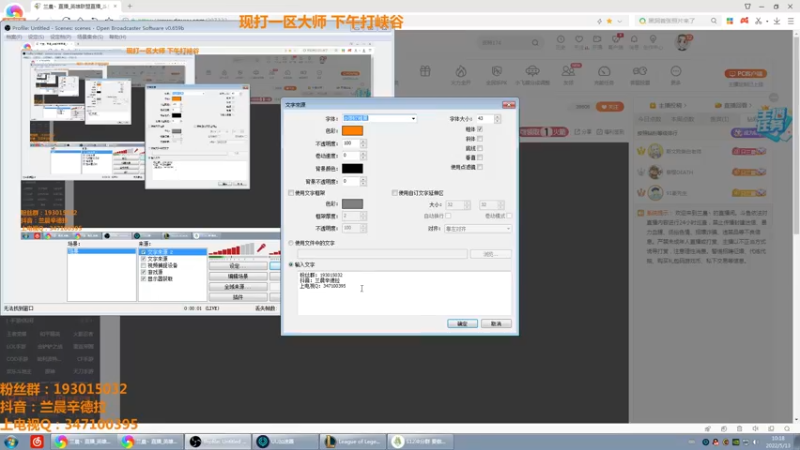Enable 使用文字框架 outline checkbox

click(x=291, y=193)
